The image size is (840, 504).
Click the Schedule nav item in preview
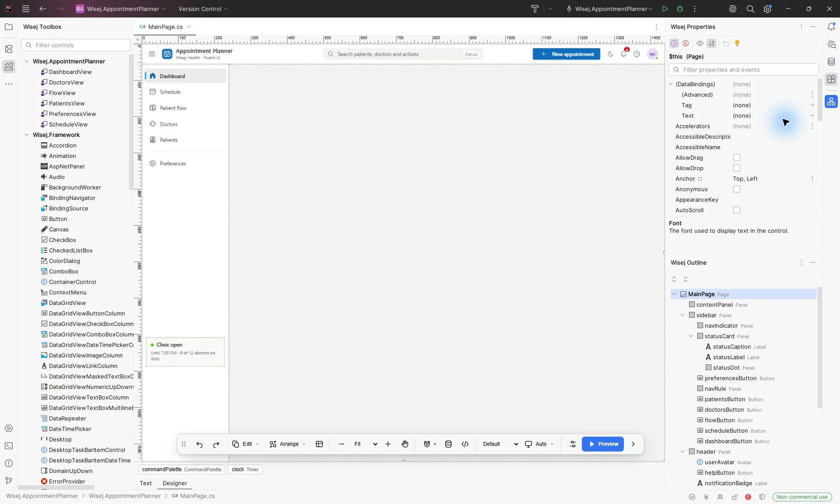tap(185, 92)
